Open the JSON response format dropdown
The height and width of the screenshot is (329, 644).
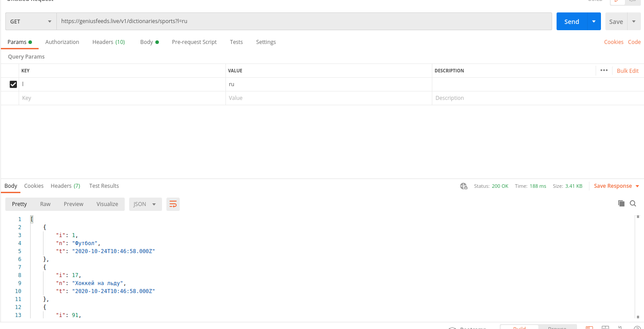(145, 204)
